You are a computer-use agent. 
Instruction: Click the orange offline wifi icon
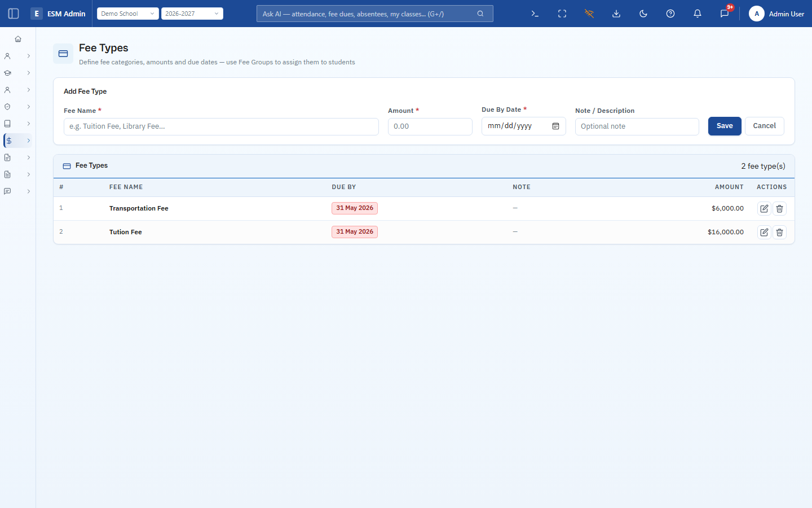tap(589, 14)
